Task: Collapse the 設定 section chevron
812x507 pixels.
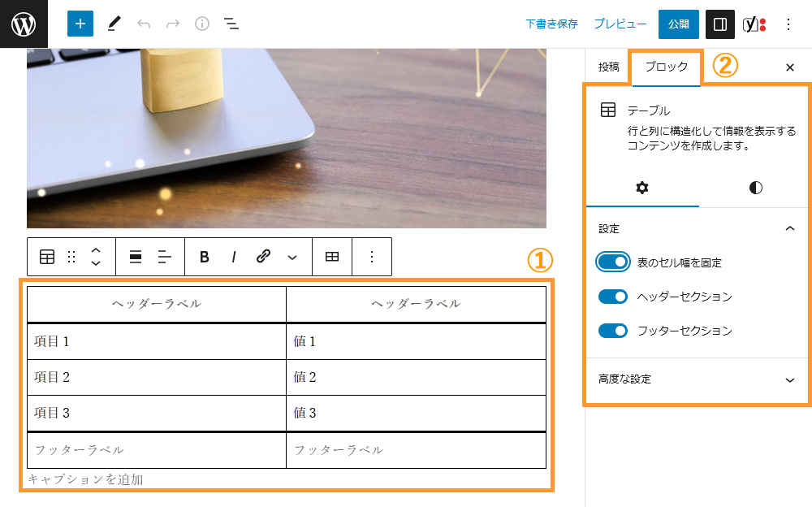Action: [x=790, y=228]
